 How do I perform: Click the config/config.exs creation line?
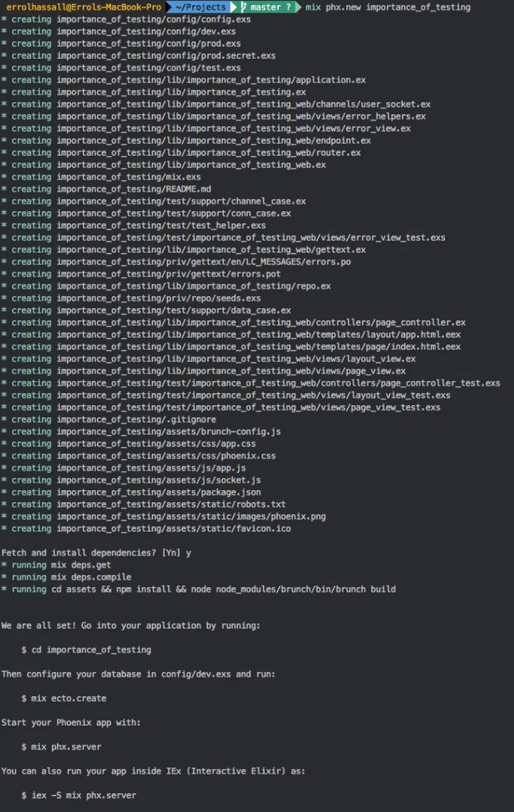click(x=125, y=20)
